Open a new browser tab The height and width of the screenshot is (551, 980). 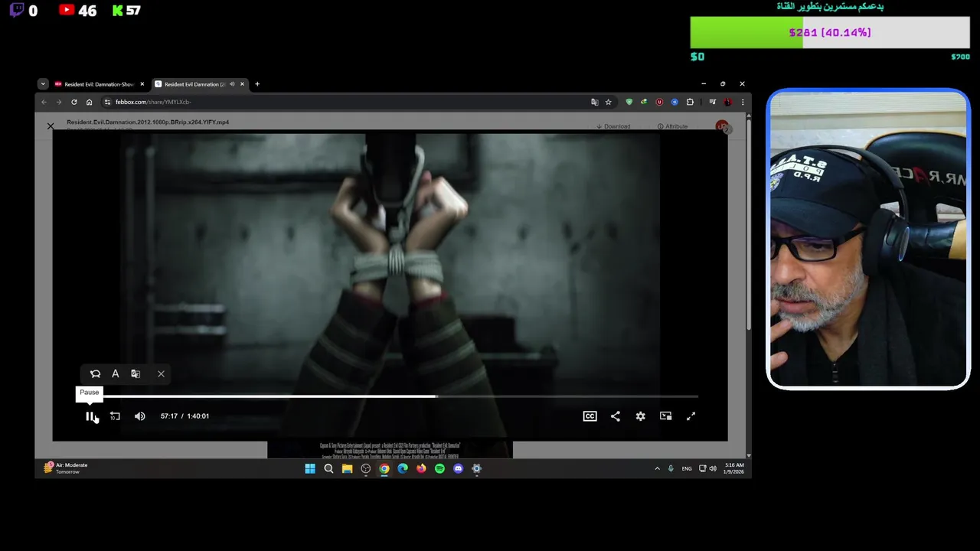[x=257, y=84]
